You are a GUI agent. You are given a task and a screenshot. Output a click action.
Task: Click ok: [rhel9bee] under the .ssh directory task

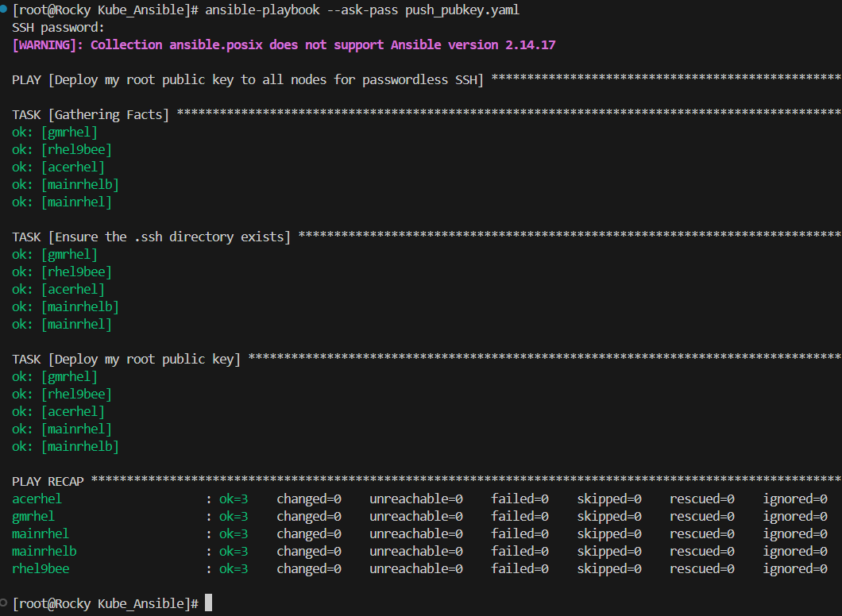coord(62,272)
